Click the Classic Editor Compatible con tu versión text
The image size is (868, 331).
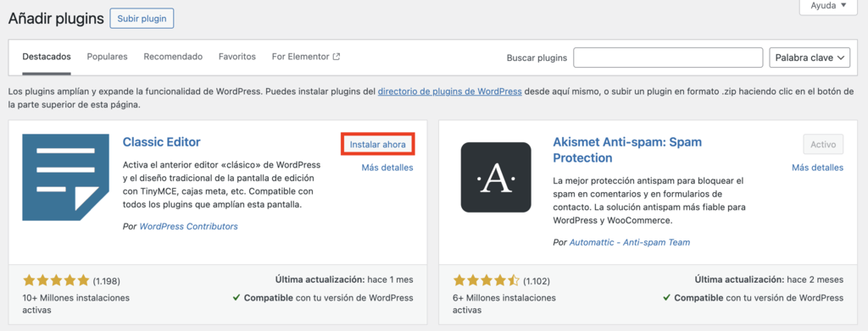pyautogui.click(x=323, y=298)
